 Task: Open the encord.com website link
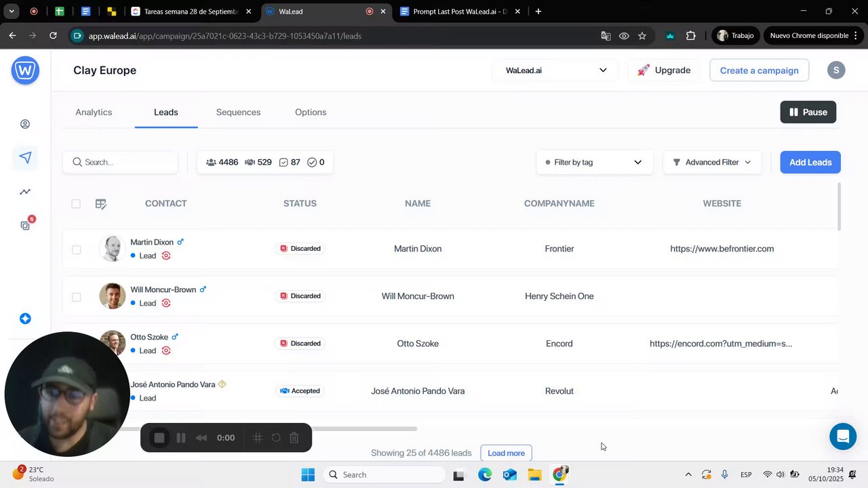point(721,344)
